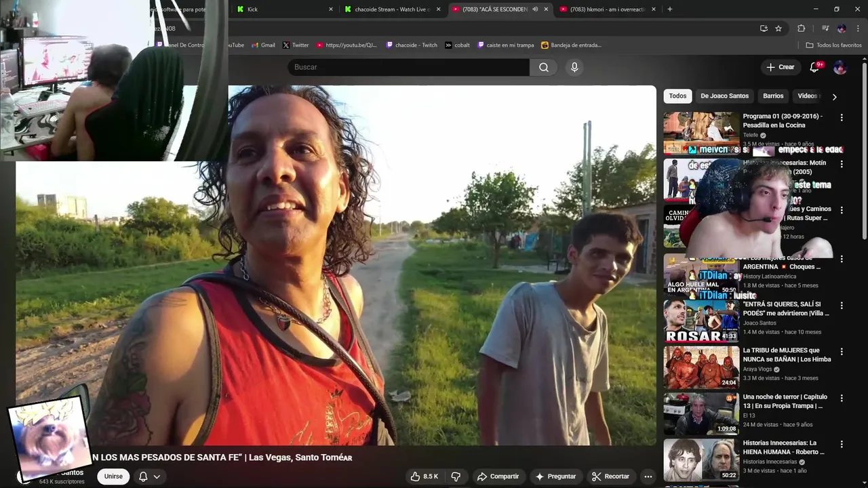
Task: Open channel name 'Telefe'
Action: pyautogui.click(x=751, y=135)
